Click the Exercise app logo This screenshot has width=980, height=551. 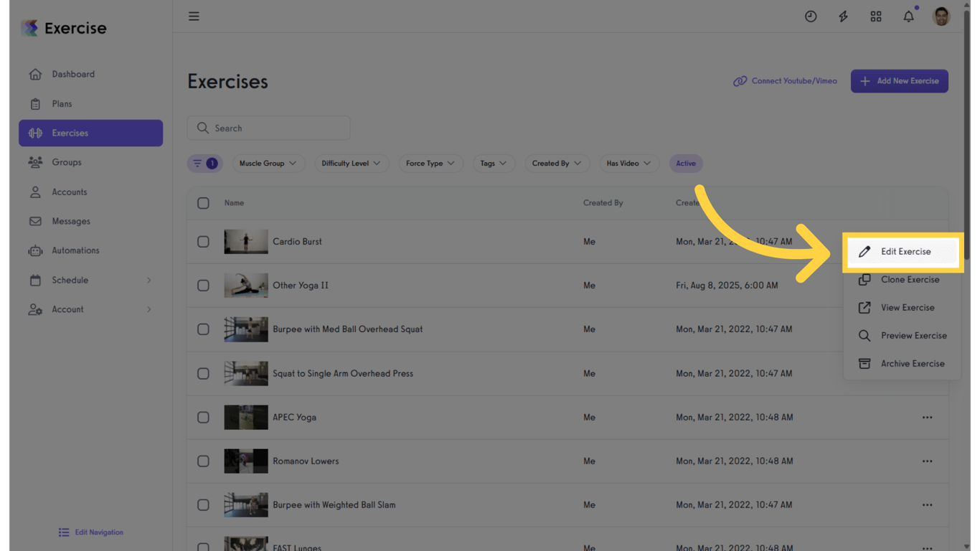(x=63, y=28)
